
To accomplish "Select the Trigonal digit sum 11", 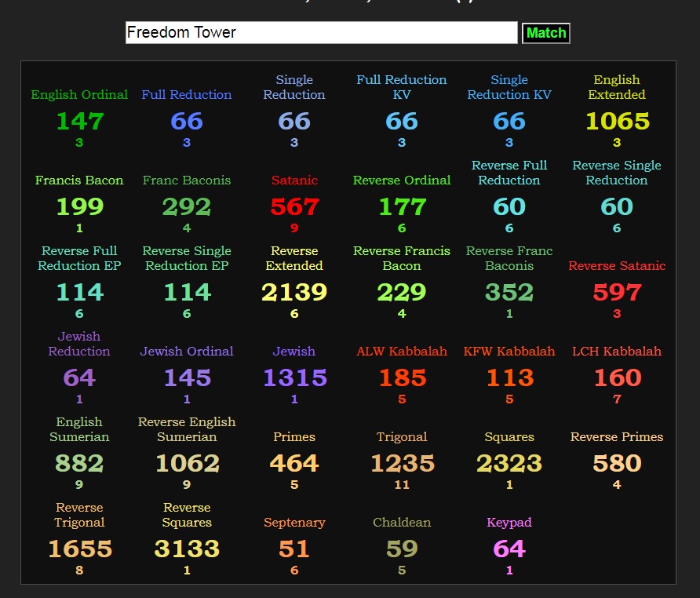I will click(402, 484).
